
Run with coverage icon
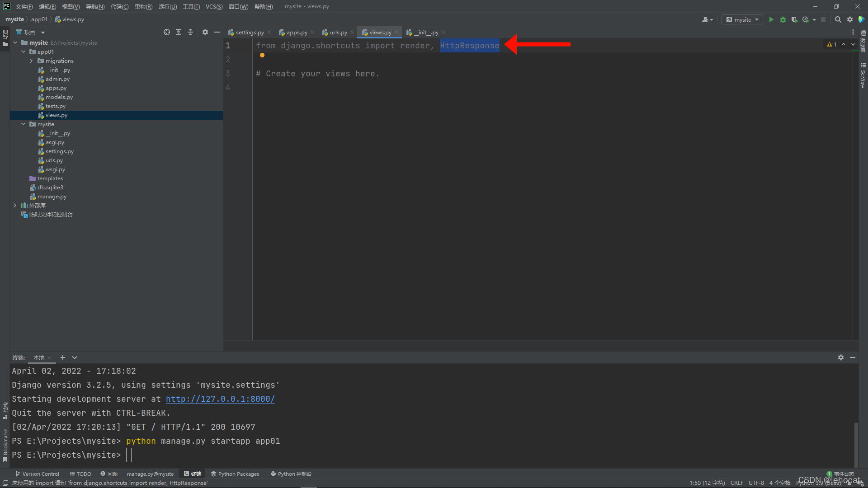(x=794, y=19)
